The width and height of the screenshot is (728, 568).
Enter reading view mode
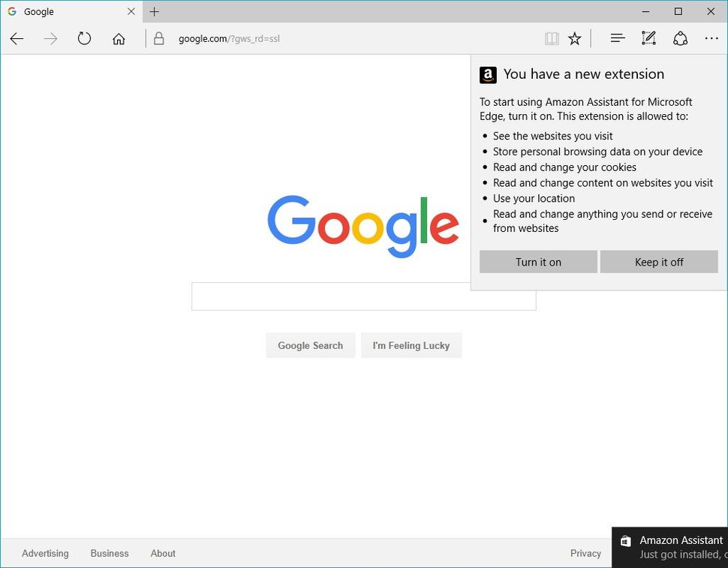pyautogui.click(x=552, y=38)
